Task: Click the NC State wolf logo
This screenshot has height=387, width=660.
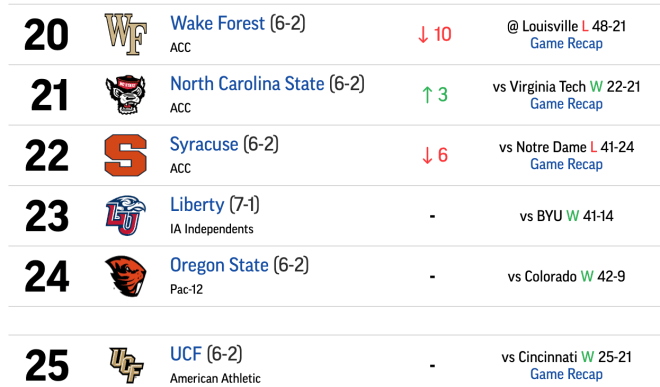Action: (x=125, y=95)
